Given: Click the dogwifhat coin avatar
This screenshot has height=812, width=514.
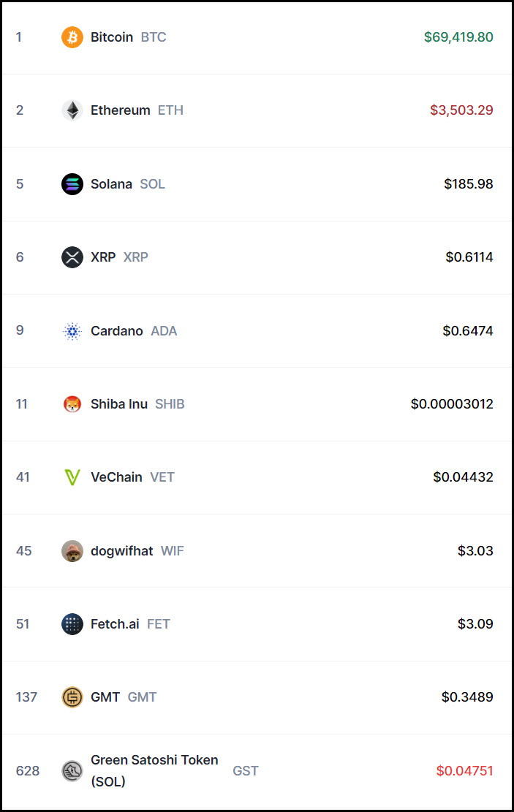Looking at the screenshot, I should (72, 550).
